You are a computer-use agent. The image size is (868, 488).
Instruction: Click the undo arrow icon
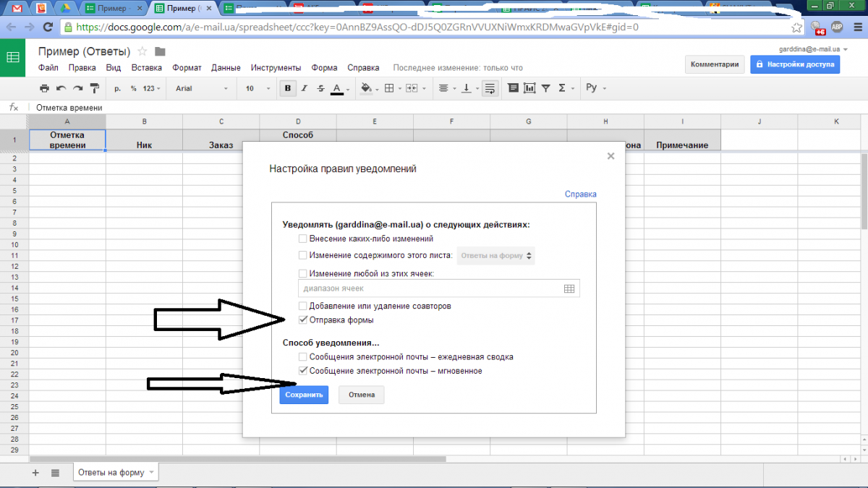(61, 88)
